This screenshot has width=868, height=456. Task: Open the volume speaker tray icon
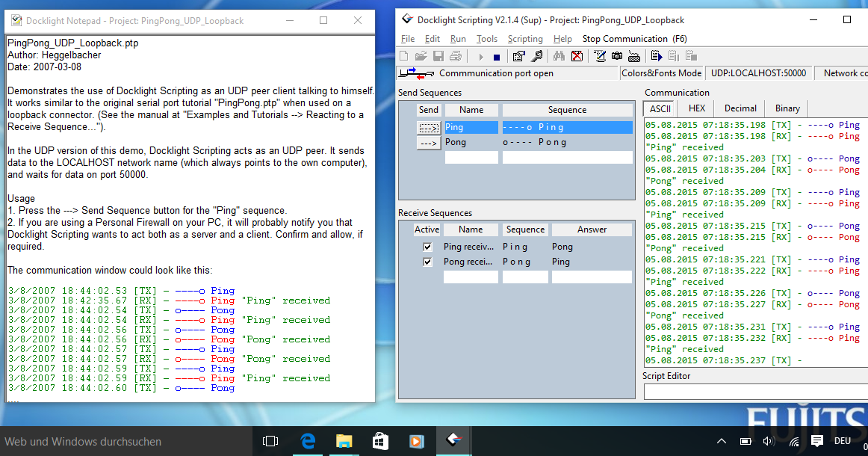[x=769, y=441]
